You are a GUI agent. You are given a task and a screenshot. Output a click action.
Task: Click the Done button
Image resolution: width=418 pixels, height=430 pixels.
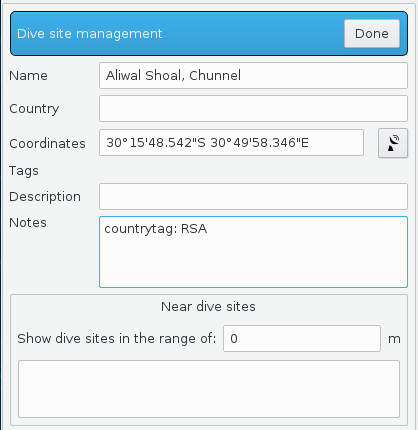[372, 34]
